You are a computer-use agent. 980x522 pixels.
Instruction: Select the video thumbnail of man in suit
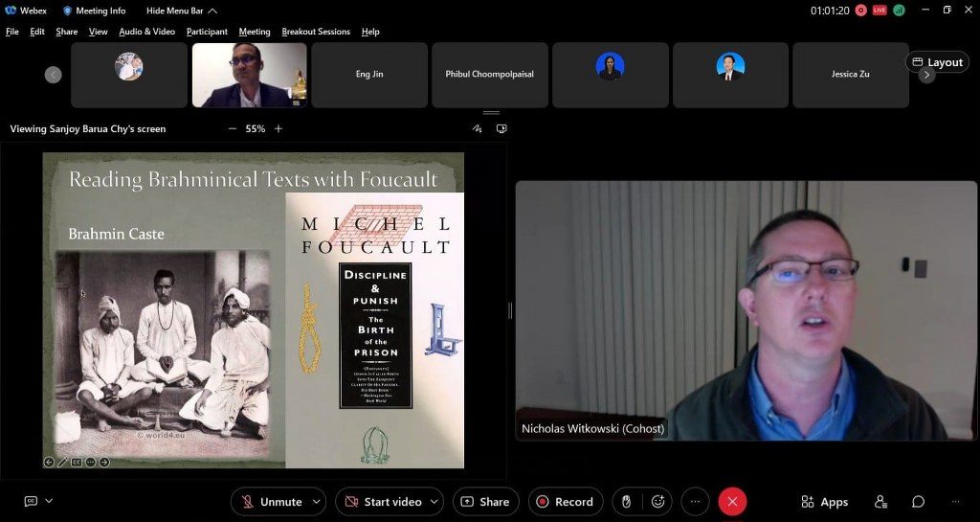click(x=250, y=75)
